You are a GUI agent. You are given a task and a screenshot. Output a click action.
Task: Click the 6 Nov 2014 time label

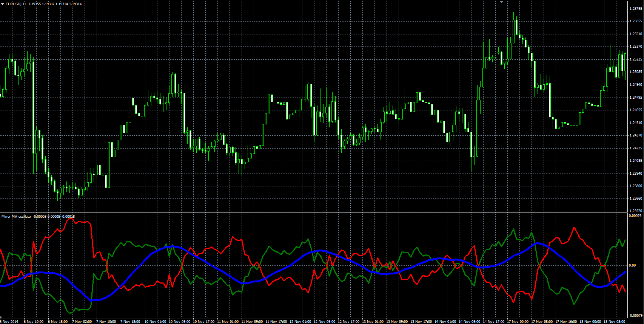9,322
